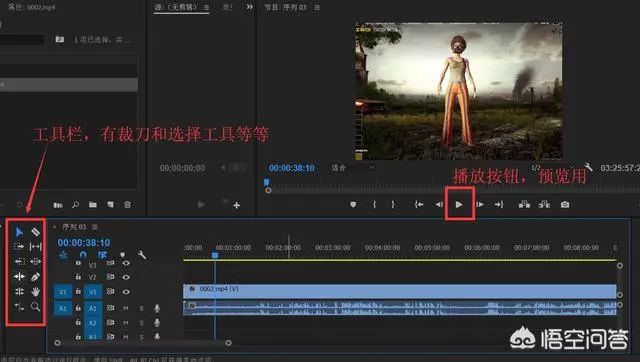Mark Out point in Program Monitor

tap(393, 204)
